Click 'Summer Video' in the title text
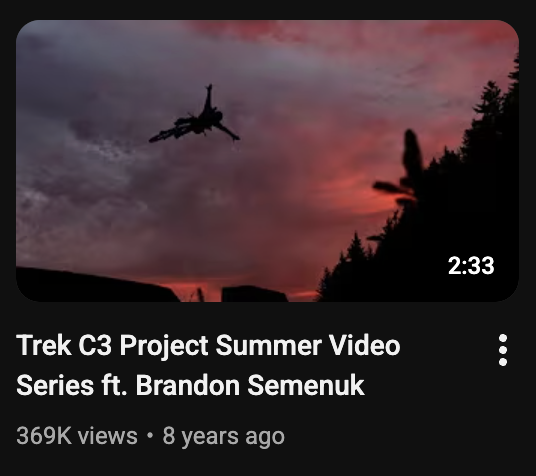This screenshot has width=536, height=476. (x=308, y=345)
